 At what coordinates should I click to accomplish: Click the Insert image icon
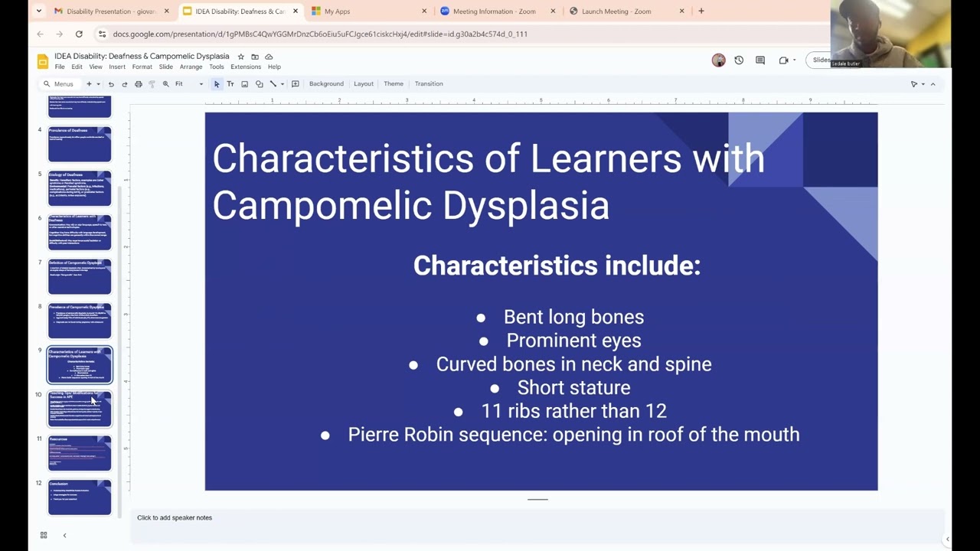tap(244, 84)
